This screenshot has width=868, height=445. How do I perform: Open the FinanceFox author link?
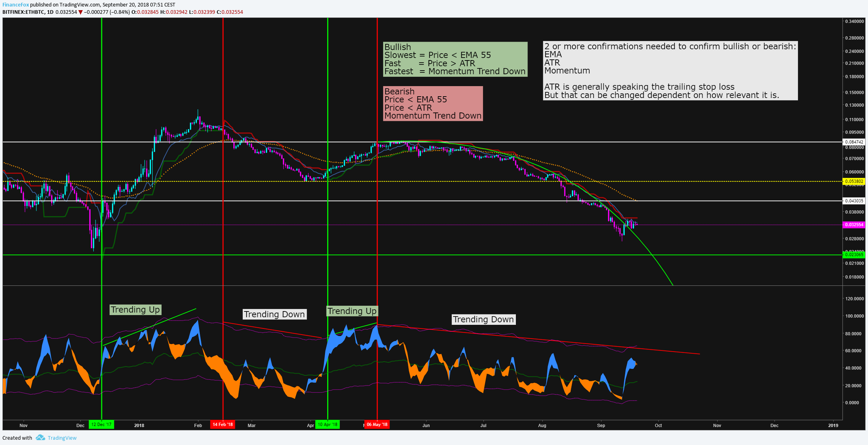click(16, 5)
